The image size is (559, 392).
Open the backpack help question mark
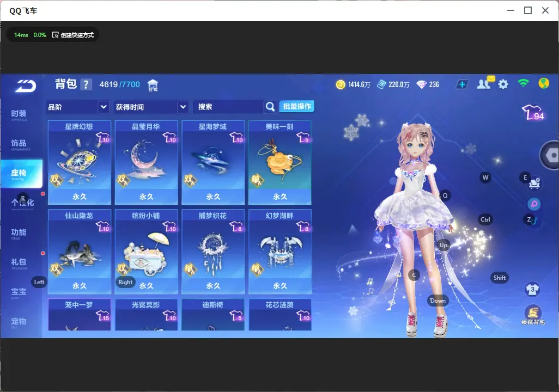click(x=86, y=84)
